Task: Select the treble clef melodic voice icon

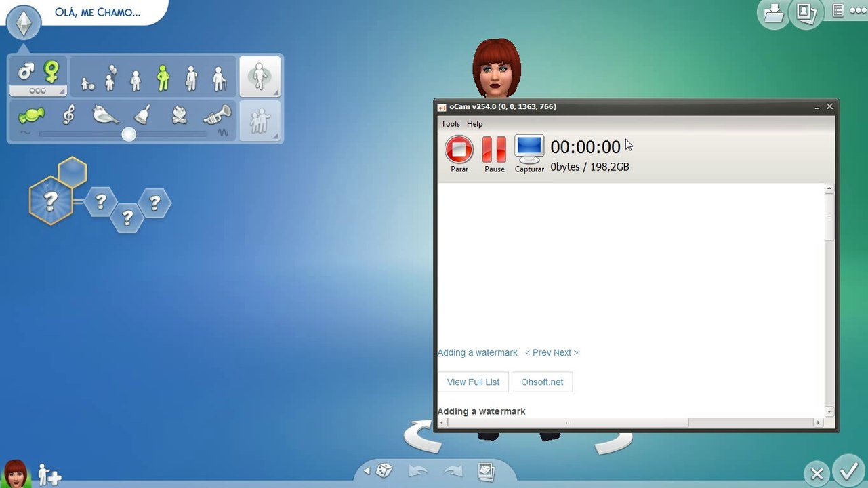Action: click(x=68, y=115)
